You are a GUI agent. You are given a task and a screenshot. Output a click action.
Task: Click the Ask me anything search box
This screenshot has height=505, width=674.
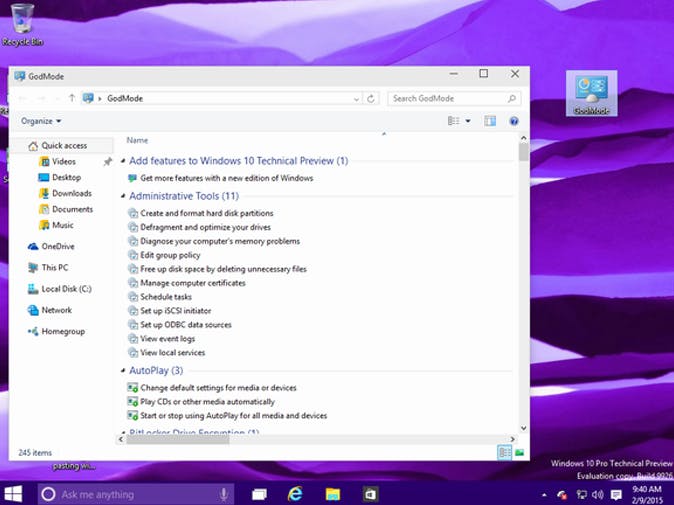(136, 494)
